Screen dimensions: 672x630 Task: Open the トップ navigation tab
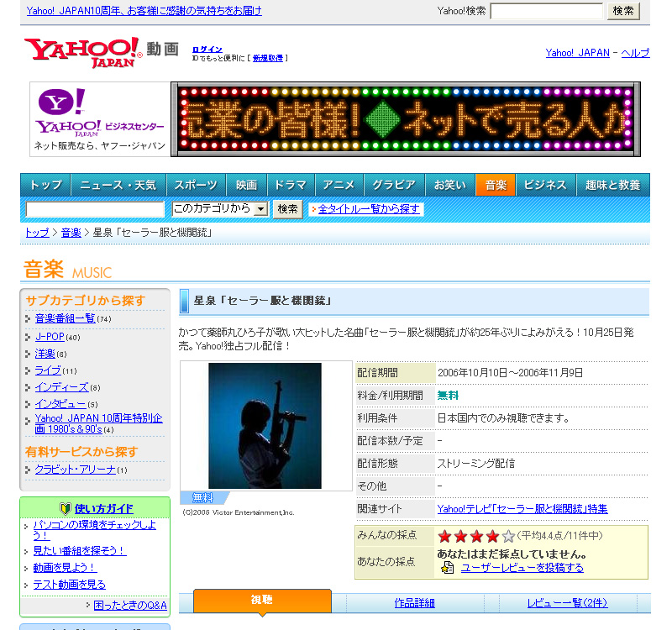point(46,185)
